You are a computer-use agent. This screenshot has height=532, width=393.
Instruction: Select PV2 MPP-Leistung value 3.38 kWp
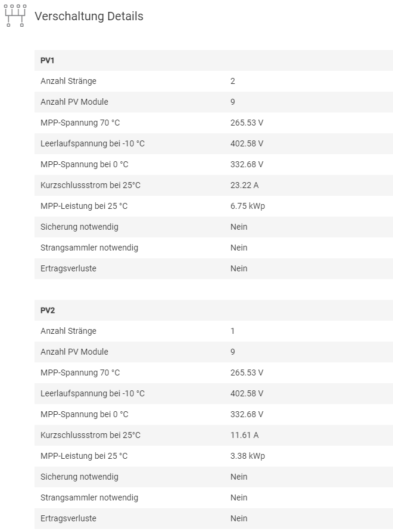click(248, 456)
